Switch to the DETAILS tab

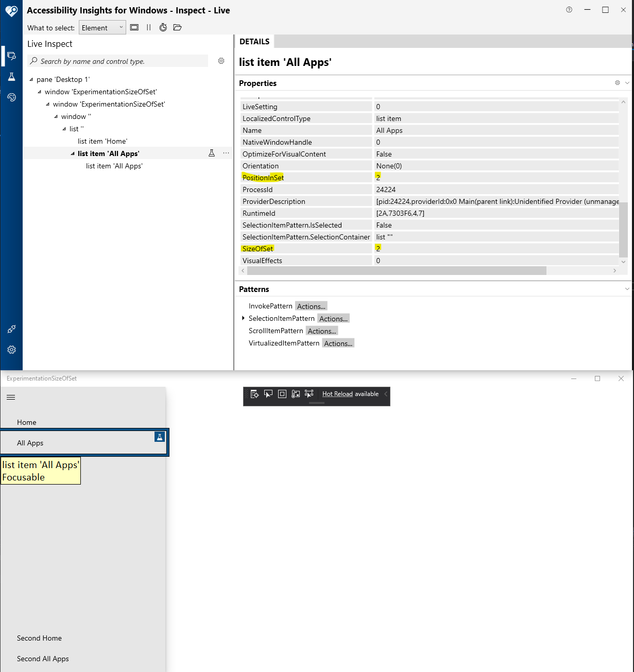pyautogui.click(x=254, y=41)
